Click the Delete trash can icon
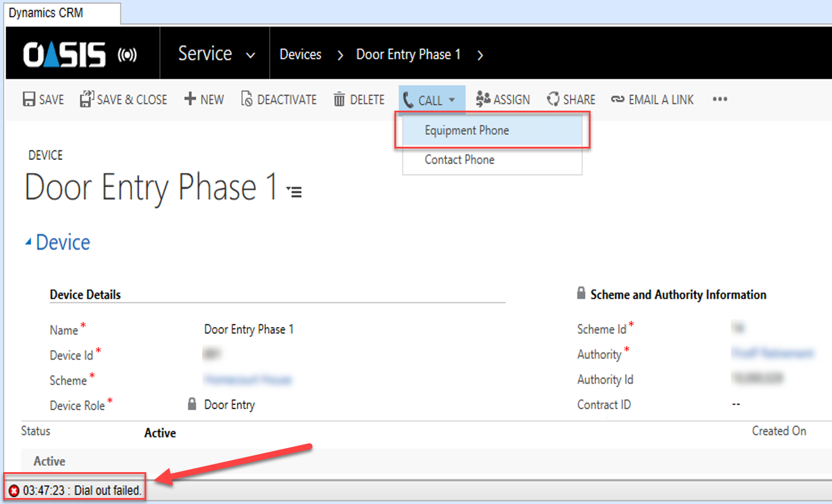 [340, 99]
